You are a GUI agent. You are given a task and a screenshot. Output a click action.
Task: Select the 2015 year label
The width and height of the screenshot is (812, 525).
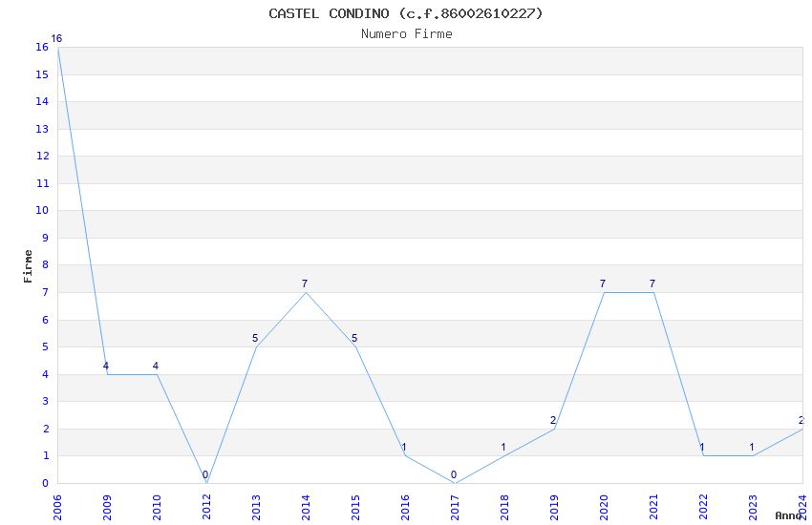point(355,508)
